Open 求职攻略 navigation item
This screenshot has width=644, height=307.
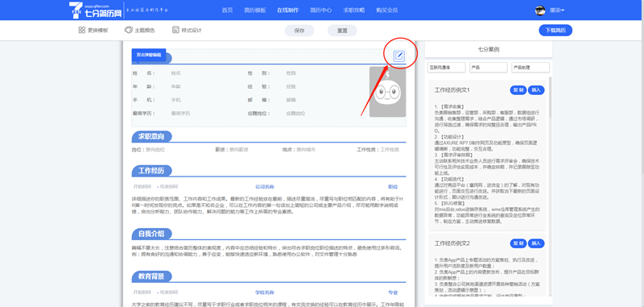pos(353,10)
